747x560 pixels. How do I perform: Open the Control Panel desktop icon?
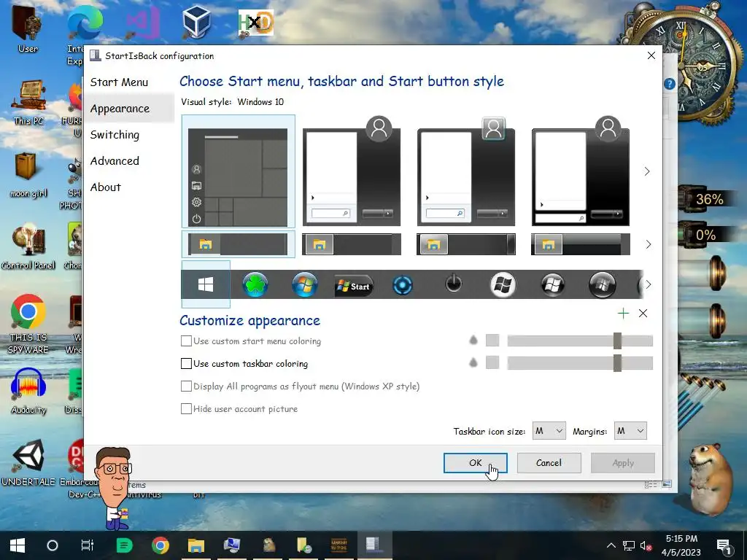click(28, 246)
